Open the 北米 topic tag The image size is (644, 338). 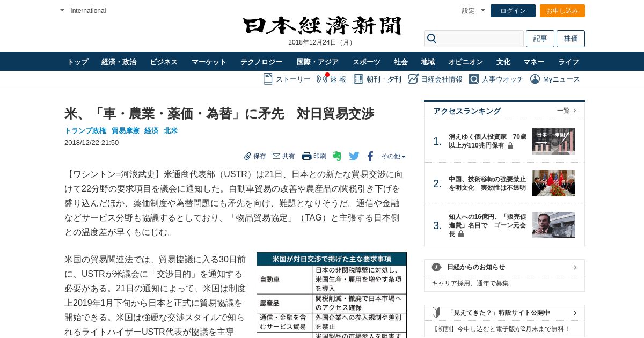(x=171, y=130)
